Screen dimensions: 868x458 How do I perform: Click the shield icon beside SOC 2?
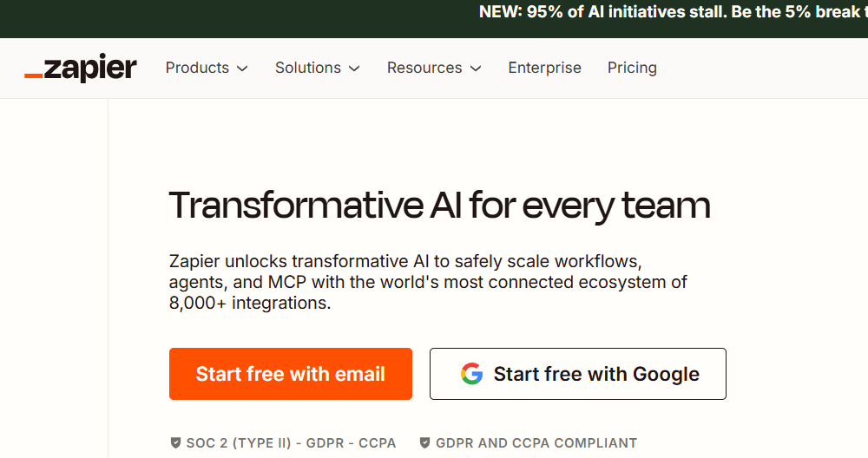176,443
